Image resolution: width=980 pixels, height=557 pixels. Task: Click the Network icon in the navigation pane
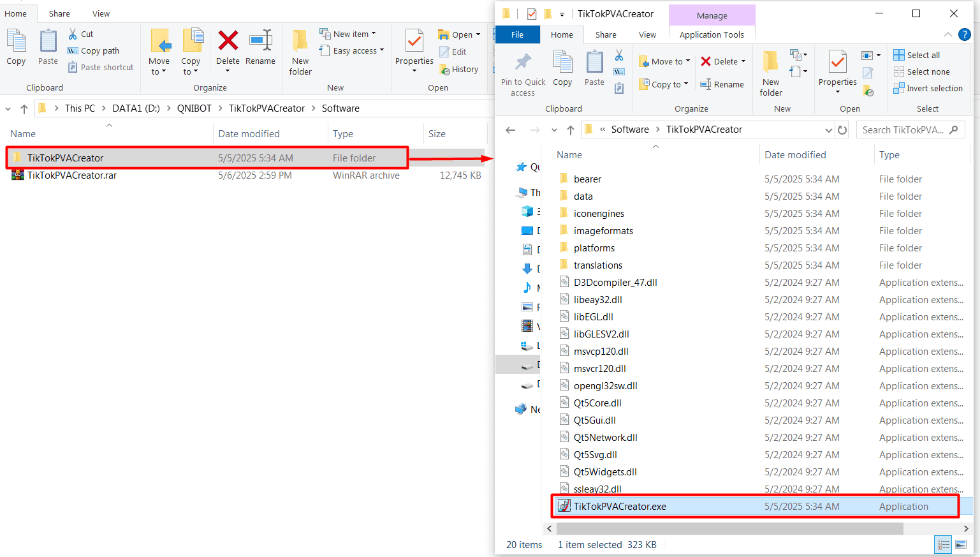coord(521,409)
